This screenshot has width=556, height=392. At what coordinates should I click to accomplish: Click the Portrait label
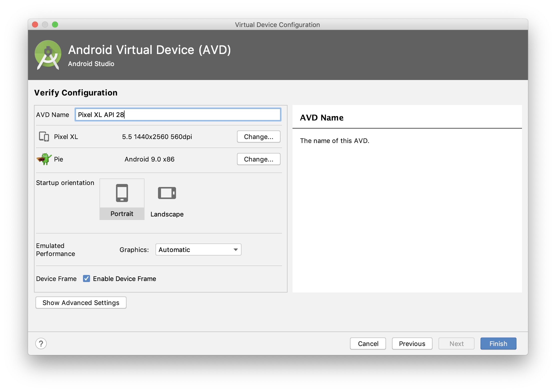122,214
